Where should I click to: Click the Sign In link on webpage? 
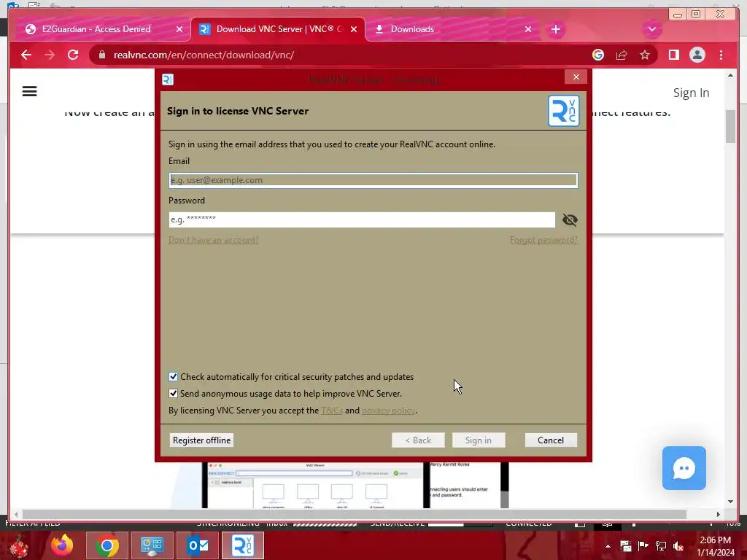tap(691, 93)
